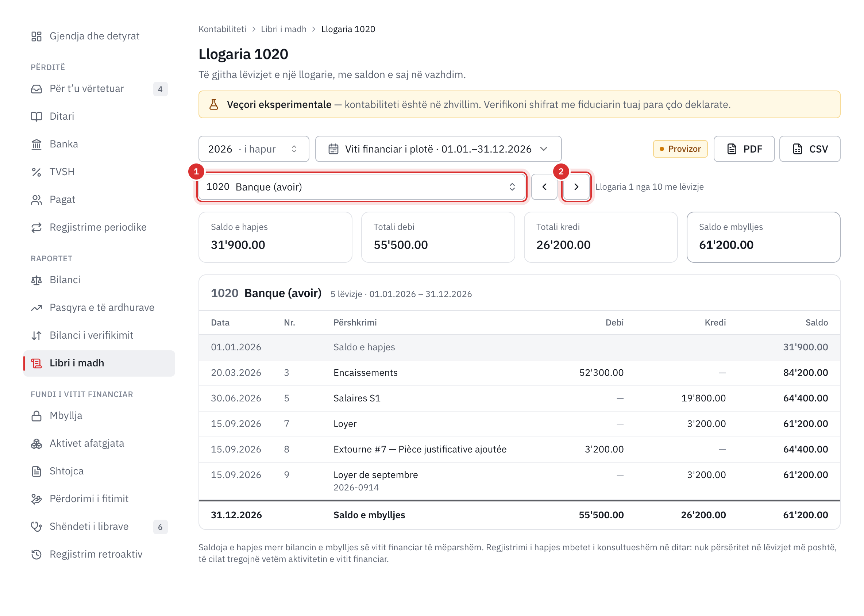Click the Regjistrime periodike repeat icon

(x=36, y=227)
